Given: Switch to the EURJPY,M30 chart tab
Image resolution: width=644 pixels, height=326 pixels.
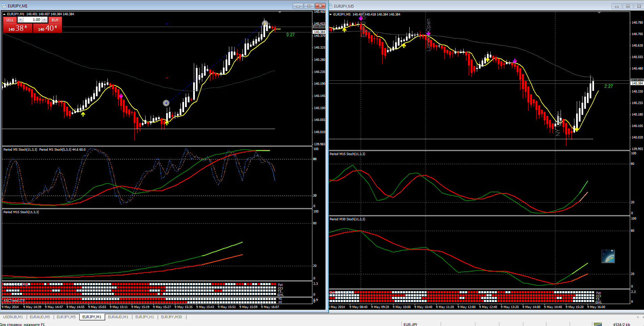Looking at the screenshot, I should click(x=172, y=317).
